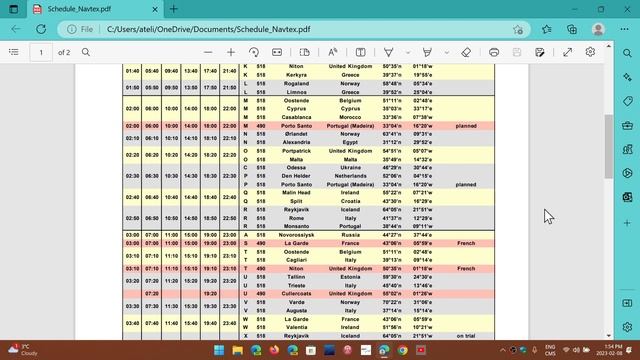Open a new browser tab
Viewport: 640px width, 360px height.
[174, 9]
